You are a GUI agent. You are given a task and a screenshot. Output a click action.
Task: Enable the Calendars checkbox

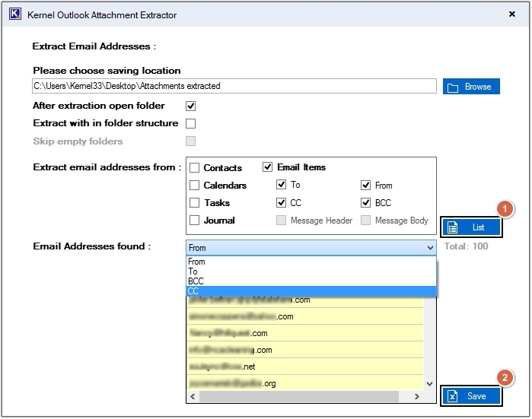pyautogui.click(x=195, y=186)
